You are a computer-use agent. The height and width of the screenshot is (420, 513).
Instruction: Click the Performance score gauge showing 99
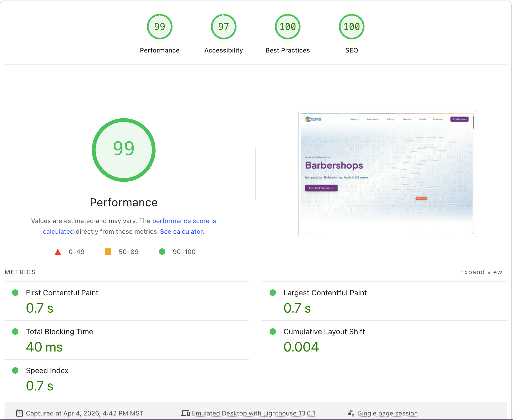tap(159, 26)
